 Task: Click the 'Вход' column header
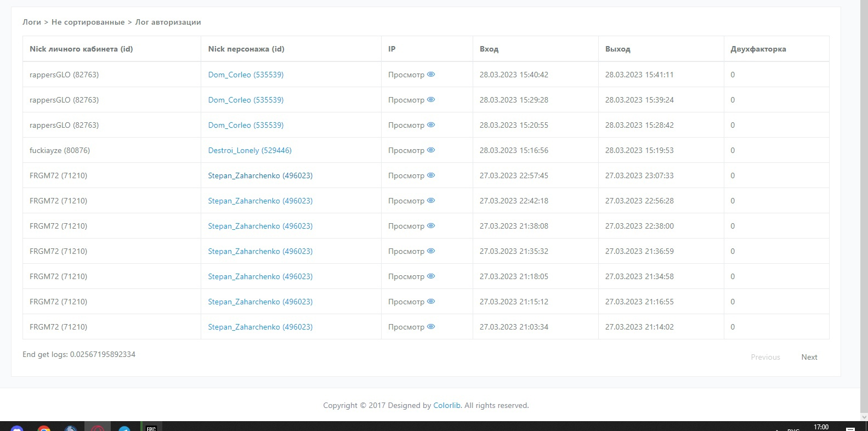[x=489, y=49]
